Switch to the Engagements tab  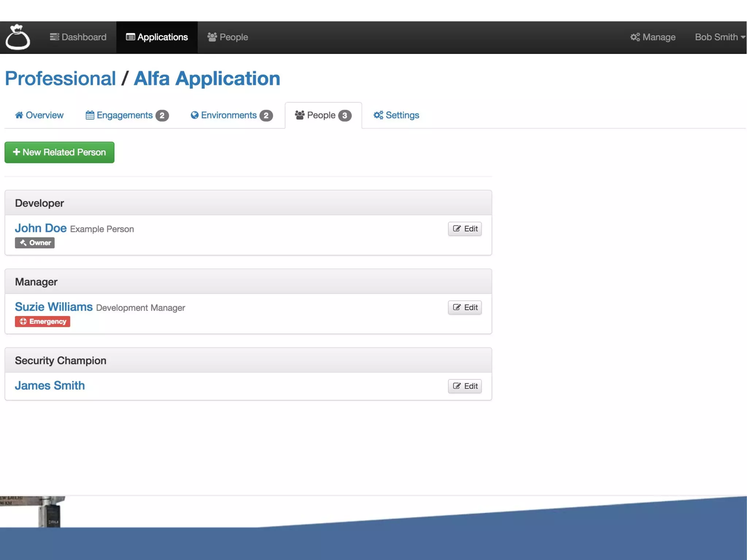(x=127, y=115)
